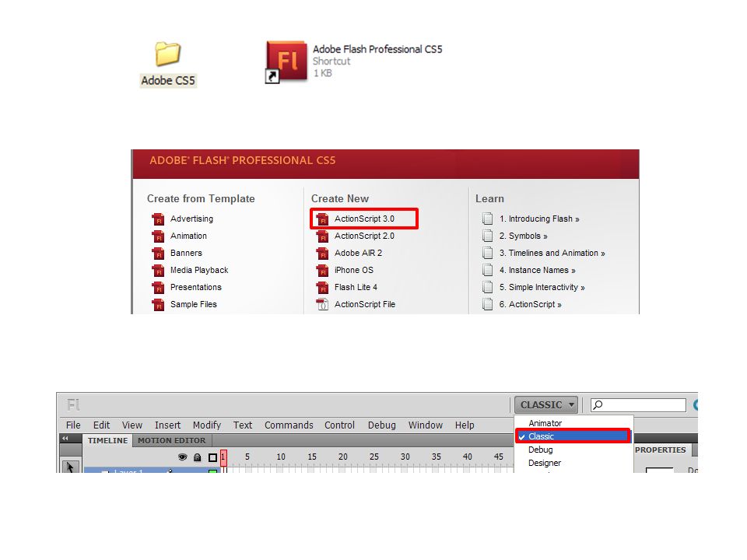This screenshot has height=560, width=747.
Task: Click document icon beside 6. ActionScript lesson
Action: (x=487, y=304)
